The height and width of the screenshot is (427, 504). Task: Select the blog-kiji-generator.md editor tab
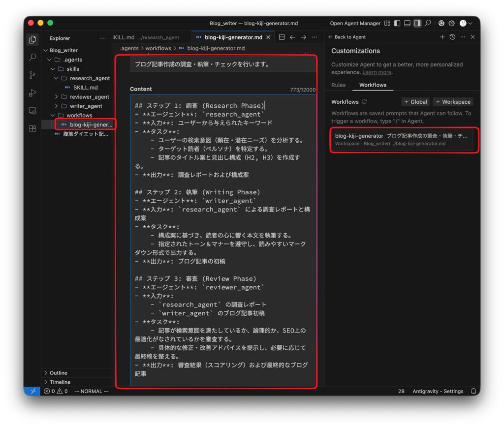230,37
